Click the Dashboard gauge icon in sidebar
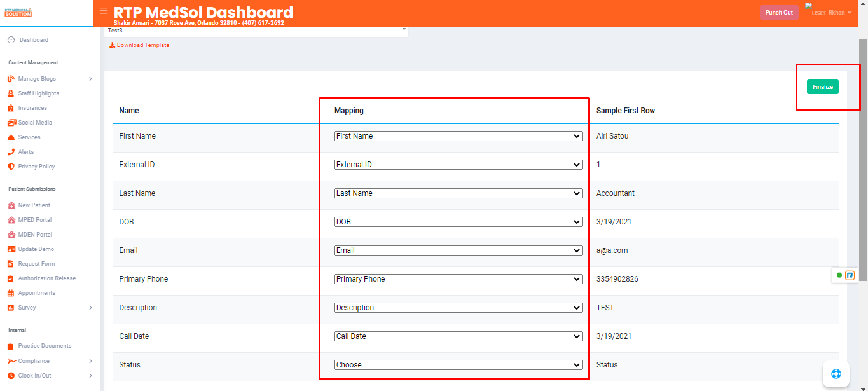The width and height of the screenshot is (868, 391). 11,39
